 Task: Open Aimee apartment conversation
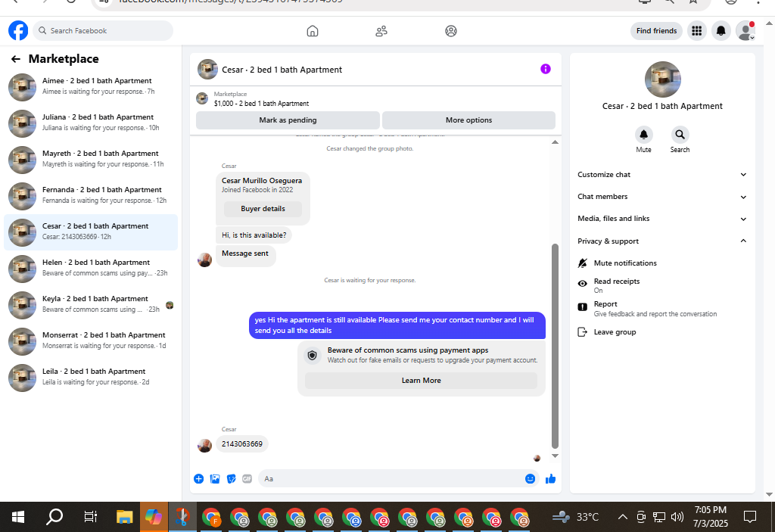(91, 87)
